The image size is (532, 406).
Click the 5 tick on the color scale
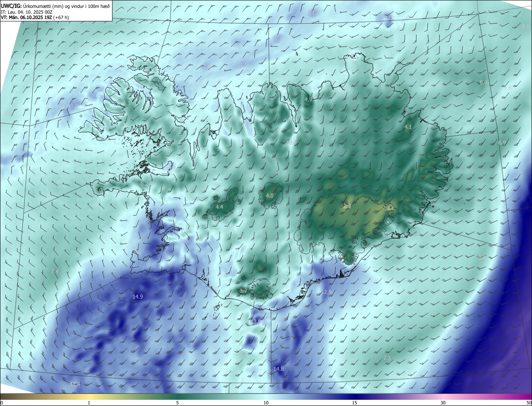point(177,403)
